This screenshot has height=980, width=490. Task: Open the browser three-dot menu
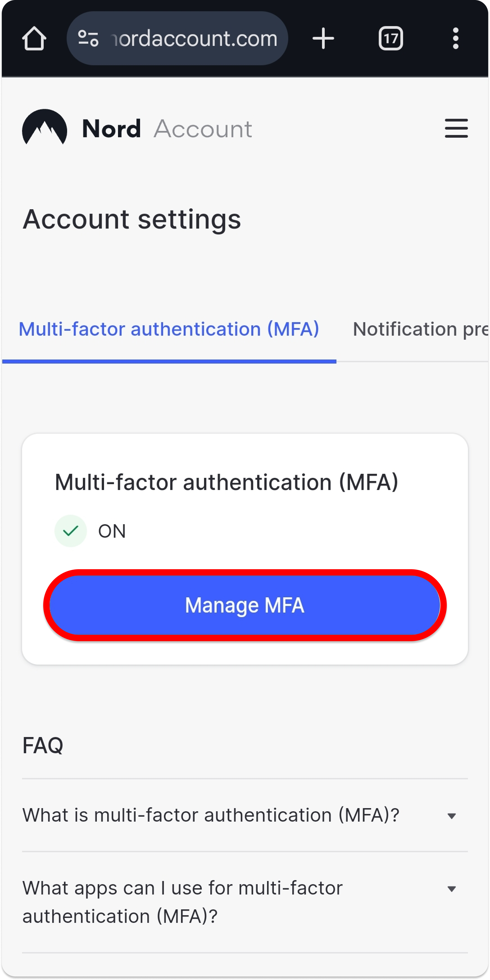click(x=455, y=38)
